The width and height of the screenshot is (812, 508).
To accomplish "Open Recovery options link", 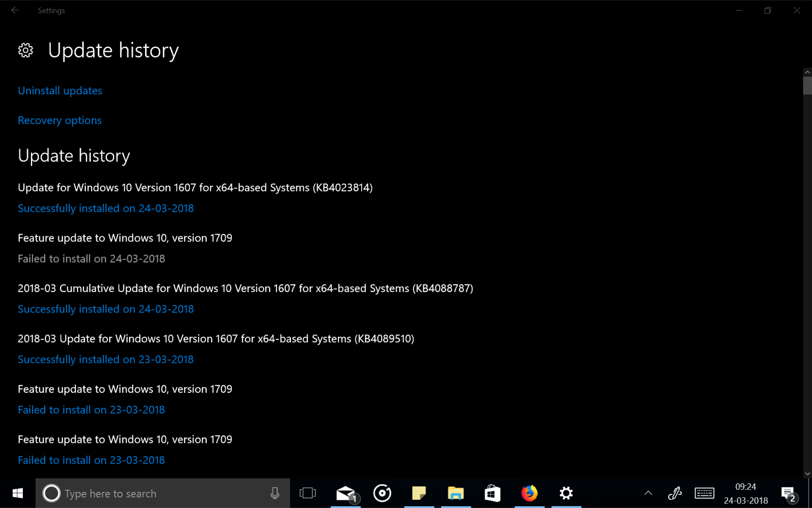I will pyautogui.click(x=60, y=120).
